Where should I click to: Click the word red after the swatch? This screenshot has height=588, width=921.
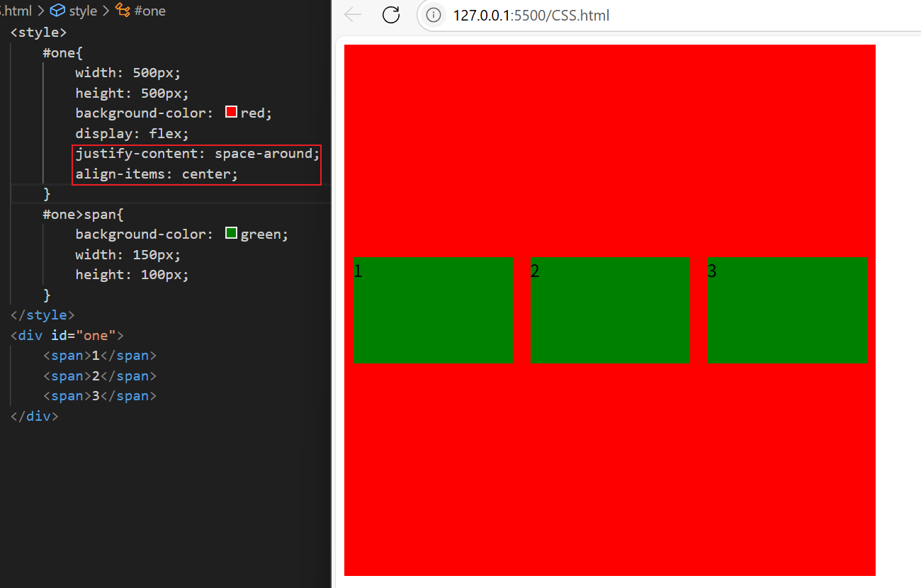[x=252, y=113]
